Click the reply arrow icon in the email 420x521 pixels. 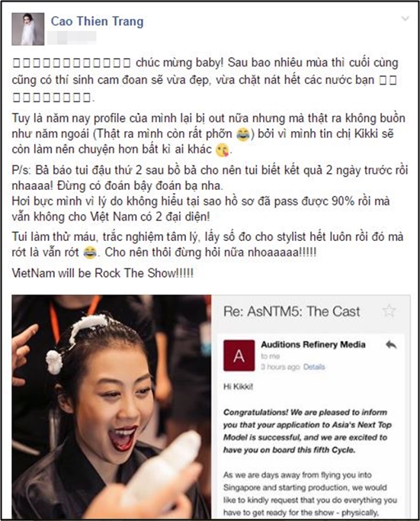pos(392,345)
